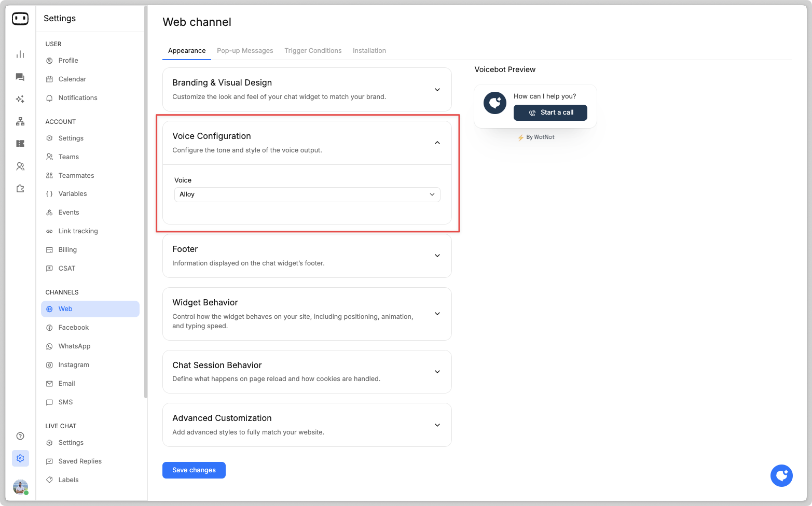Open the conversations chat icon in left rail
The height and width of the screenshot is (506, 812).
(20, 77)
